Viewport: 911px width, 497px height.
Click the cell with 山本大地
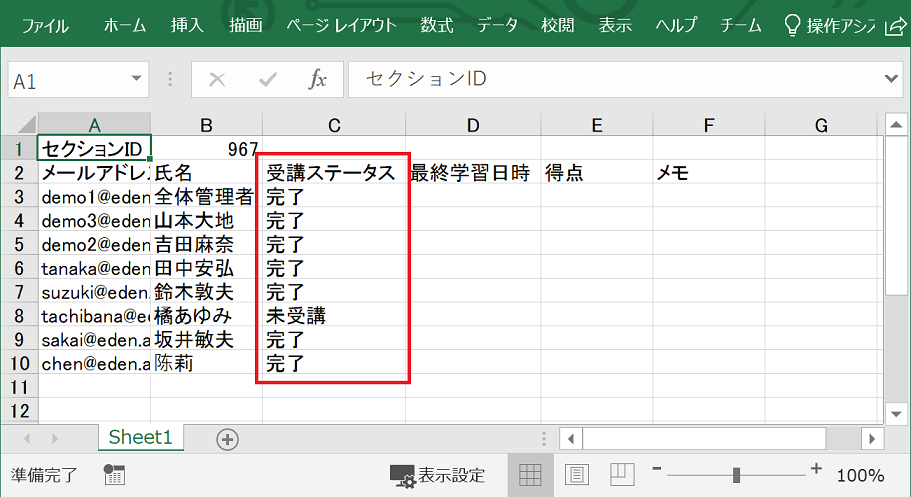(x=206, y=220)
